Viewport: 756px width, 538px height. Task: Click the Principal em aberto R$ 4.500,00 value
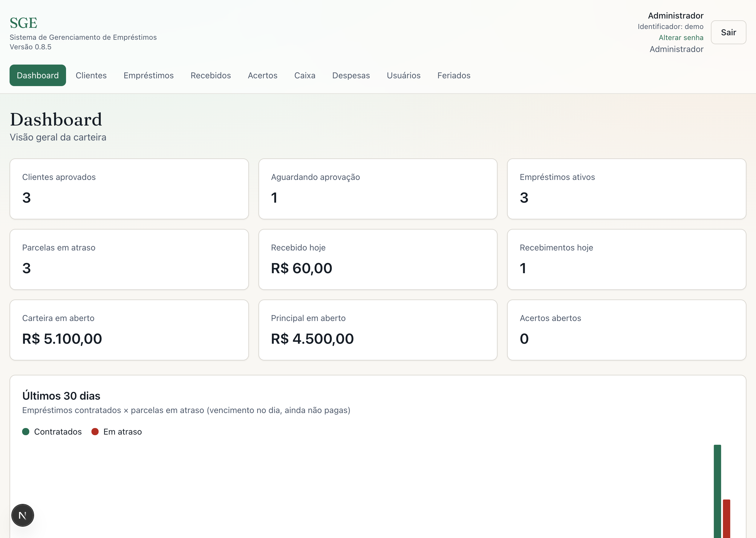pyautogui.click(x=312, y=339)
